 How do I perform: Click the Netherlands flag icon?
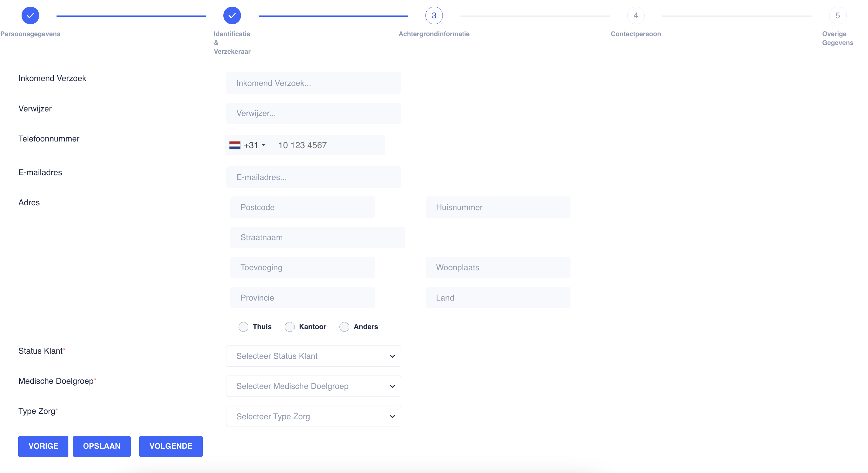click(235, 145)
